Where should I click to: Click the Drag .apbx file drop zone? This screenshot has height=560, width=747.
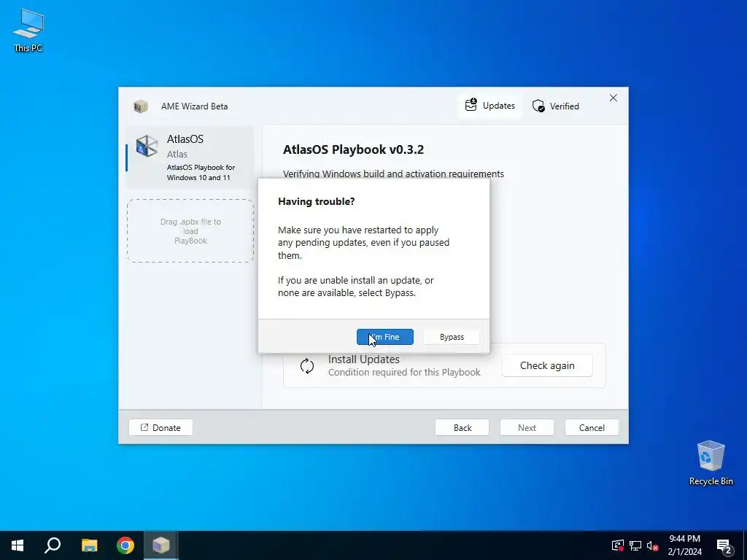coord(190,231)
